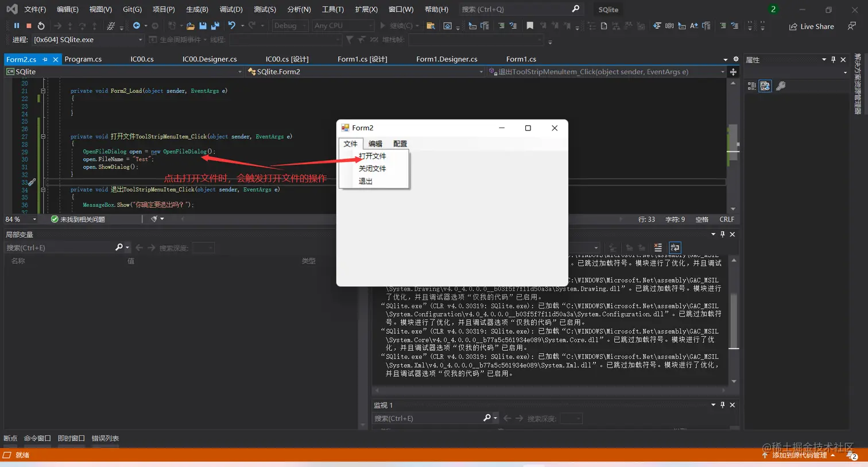The image size is (868, 467).
Task: Click 添加到源代码管理 in the status bar
Action: click(800, 456)
